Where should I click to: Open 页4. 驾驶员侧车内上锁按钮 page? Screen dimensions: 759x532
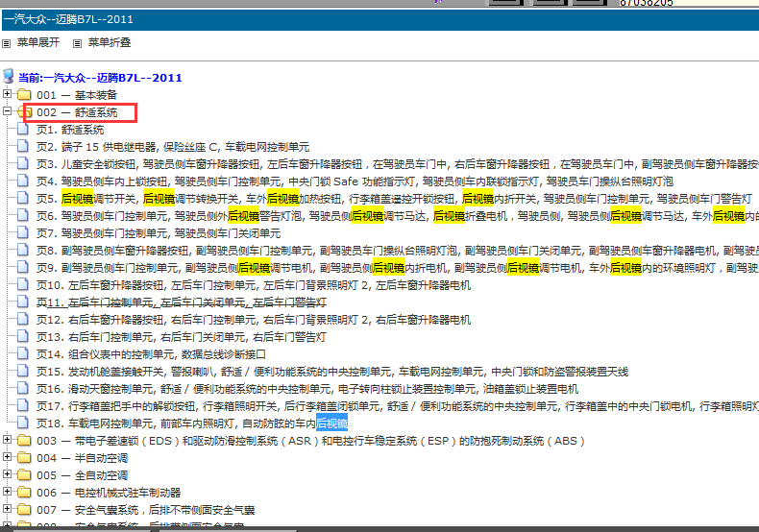pyautogui.click(x=355, y=181)
